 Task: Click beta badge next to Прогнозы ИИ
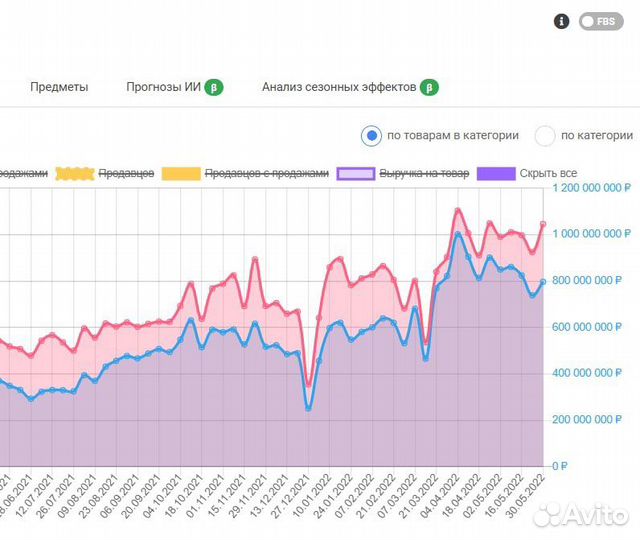[214, 87]
